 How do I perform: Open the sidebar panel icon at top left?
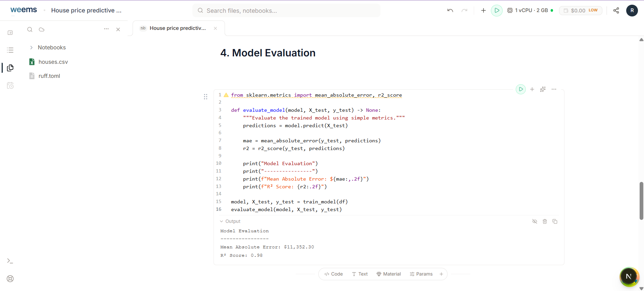click(x=10, y=33)
